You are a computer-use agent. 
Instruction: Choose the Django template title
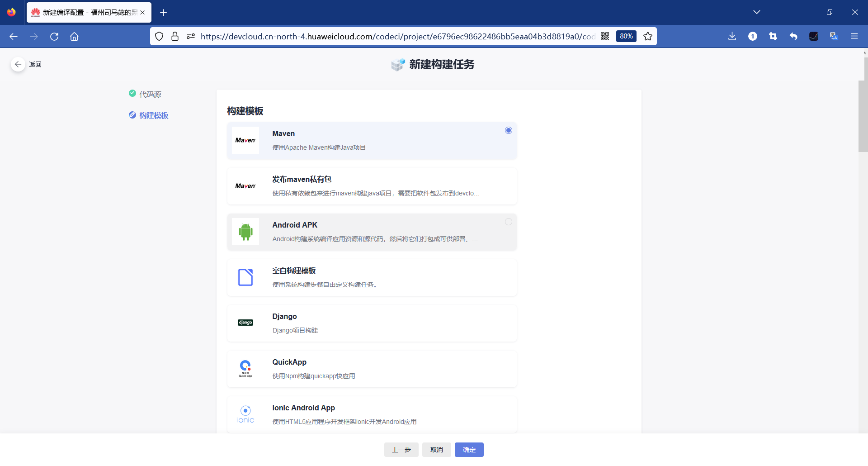click(x=284, y=316)
